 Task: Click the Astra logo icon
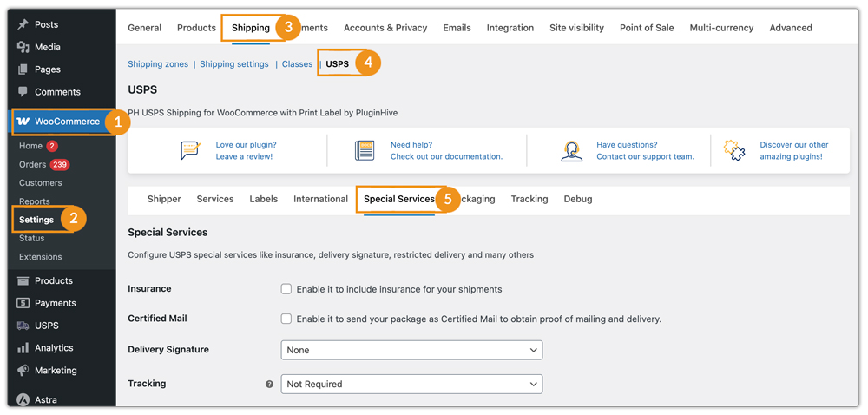tap(23, 399)
